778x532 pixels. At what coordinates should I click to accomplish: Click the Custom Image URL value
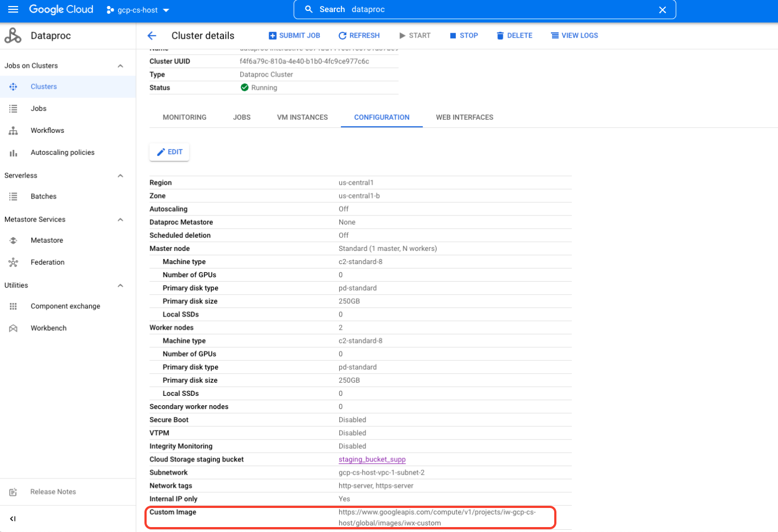click(x=437, y=518)
